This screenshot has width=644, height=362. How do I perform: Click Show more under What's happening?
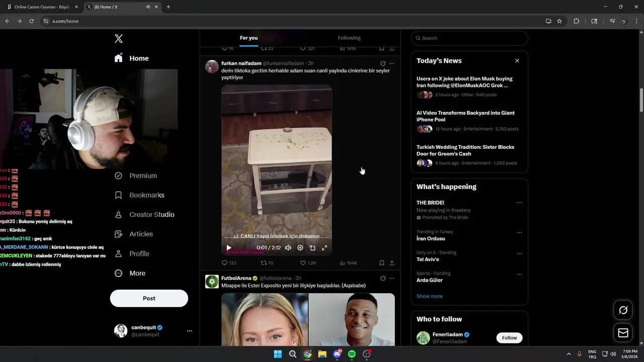pos(429,296)
